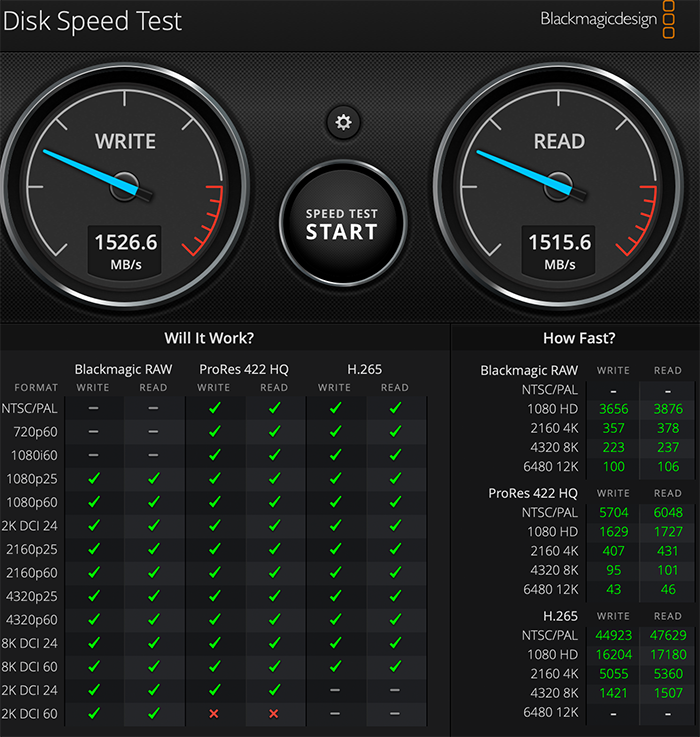Click the Speed Test Start button
700x737 pixels.
(342, 224)
